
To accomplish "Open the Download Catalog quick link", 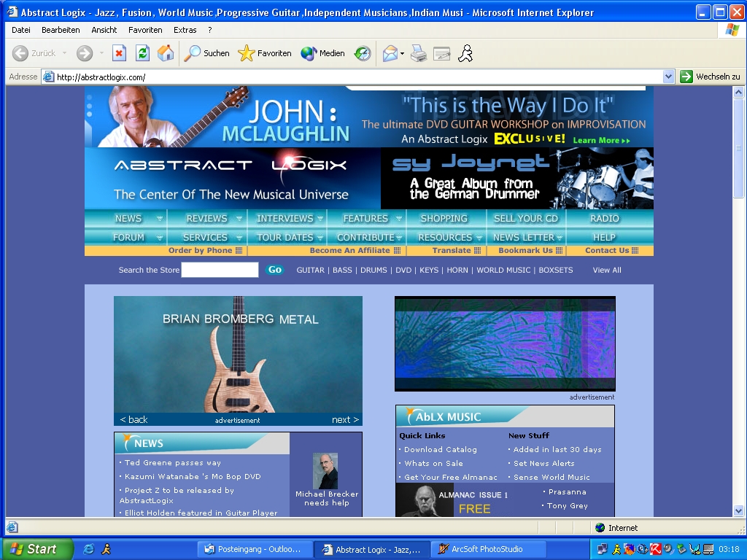I will pyautogui.click(x=440, y=449).
